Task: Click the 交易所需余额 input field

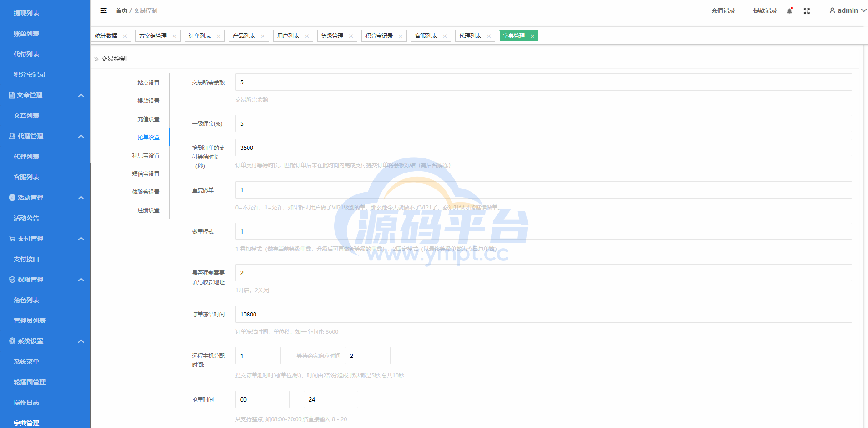Action: click(543, 82)
